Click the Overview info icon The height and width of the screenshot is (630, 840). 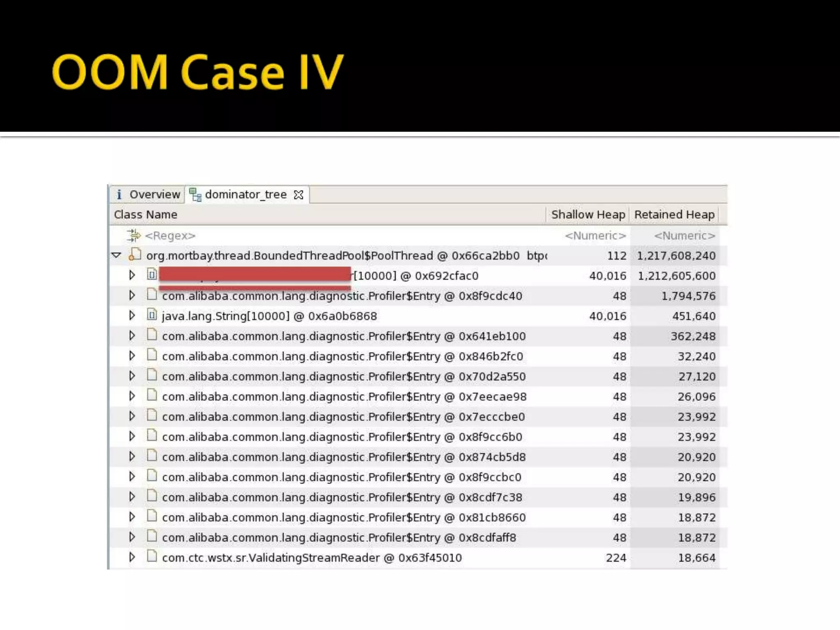[119, 194]
